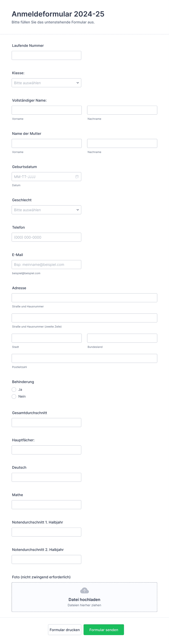Click the Stadt input field under Adresse
The width and height of the screenshot is (169, 644).
[47, 338]
